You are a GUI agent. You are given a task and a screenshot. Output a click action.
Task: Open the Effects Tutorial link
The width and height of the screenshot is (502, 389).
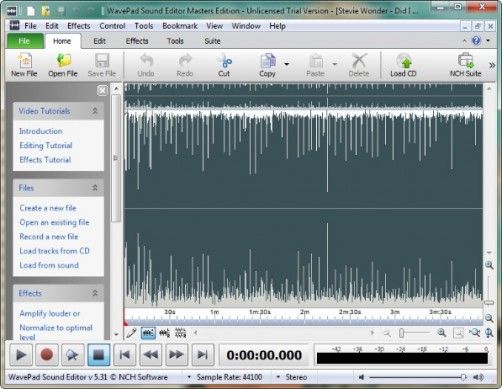coord(45,160)
